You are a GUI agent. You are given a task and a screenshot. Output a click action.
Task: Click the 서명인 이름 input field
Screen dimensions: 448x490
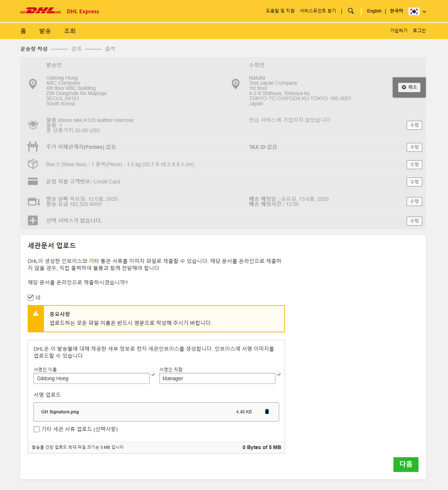pos(91,378)
